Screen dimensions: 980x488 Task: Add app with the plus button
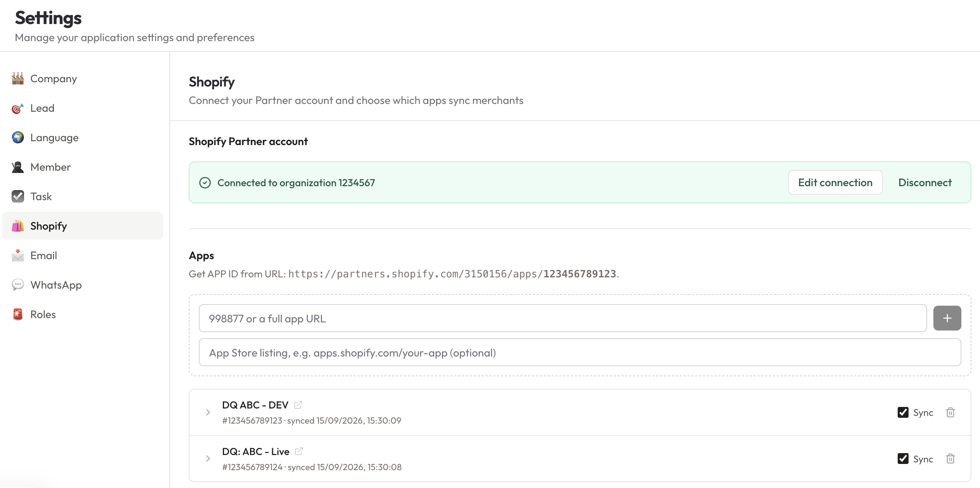[947, 318]
